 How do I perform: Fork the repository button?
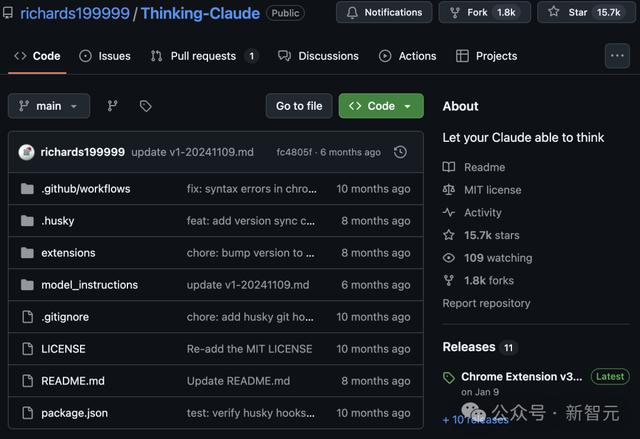[x=484, y=12]
